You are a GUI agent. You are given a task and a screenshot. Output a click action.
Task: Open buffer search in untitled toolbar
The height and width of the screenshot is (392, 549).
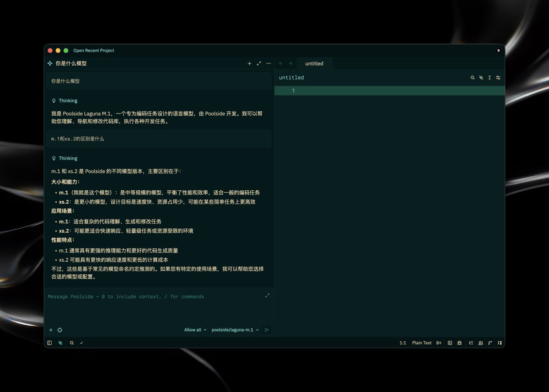click(x=473, y=78)
